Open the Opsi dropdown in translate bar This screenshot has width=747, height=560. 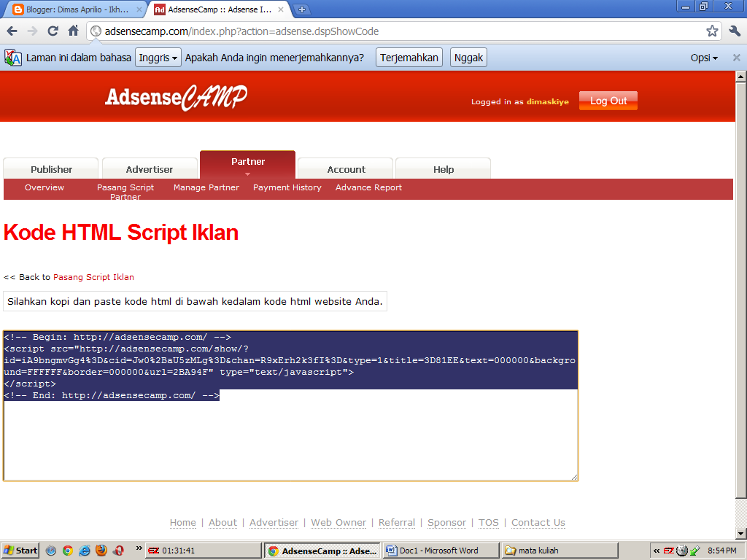tap(704, 58)
